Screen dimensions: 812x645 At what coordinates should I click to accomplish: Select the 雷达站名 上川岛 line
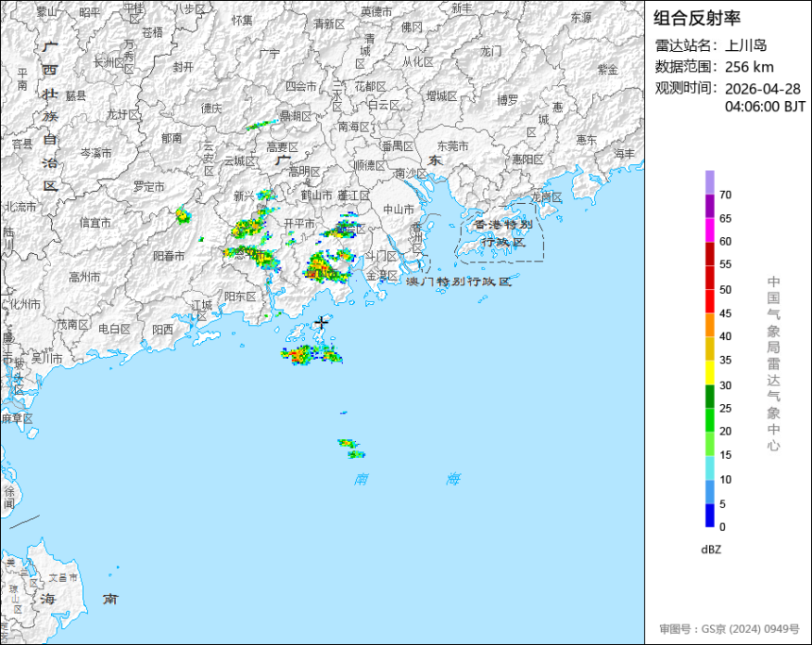point(711,45)
